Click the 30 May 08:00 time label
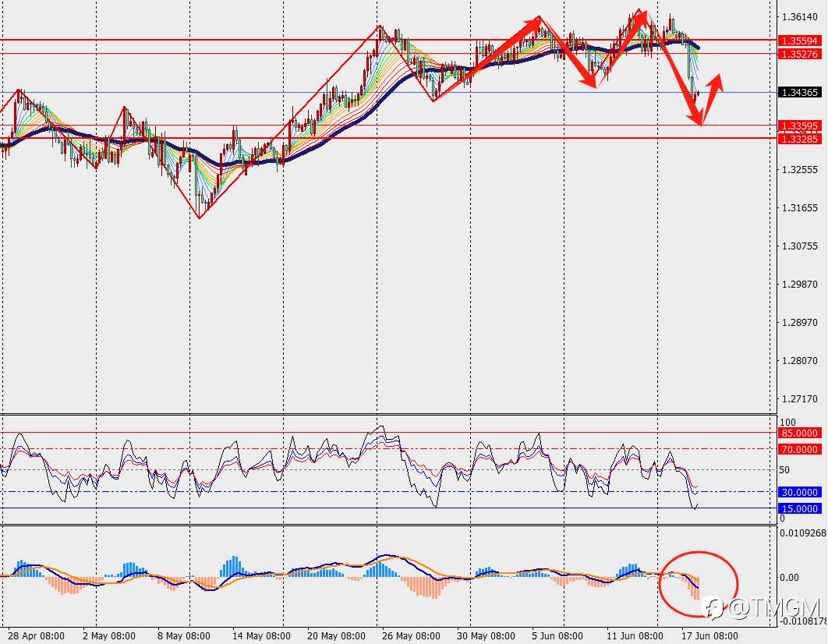Viewport: 828px width, 644px height. (x=486, y=635)
